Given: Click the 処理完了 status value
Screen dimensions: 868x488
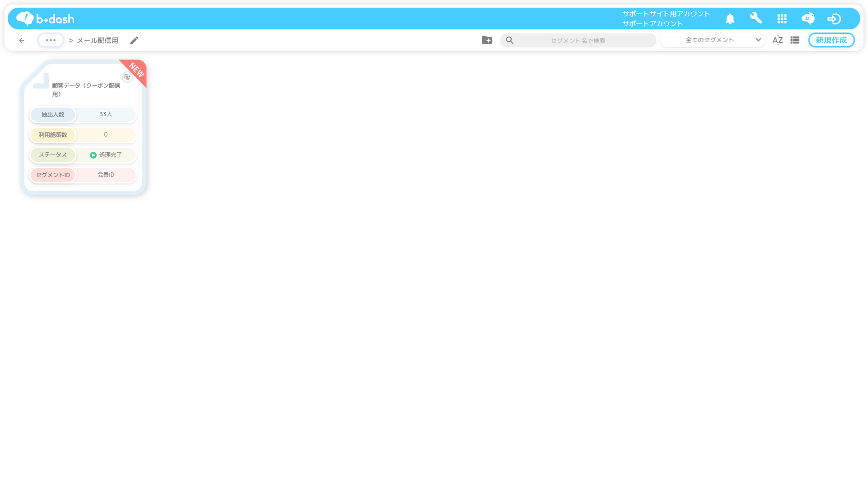Looking at the screenshot, I should point(106,155).
